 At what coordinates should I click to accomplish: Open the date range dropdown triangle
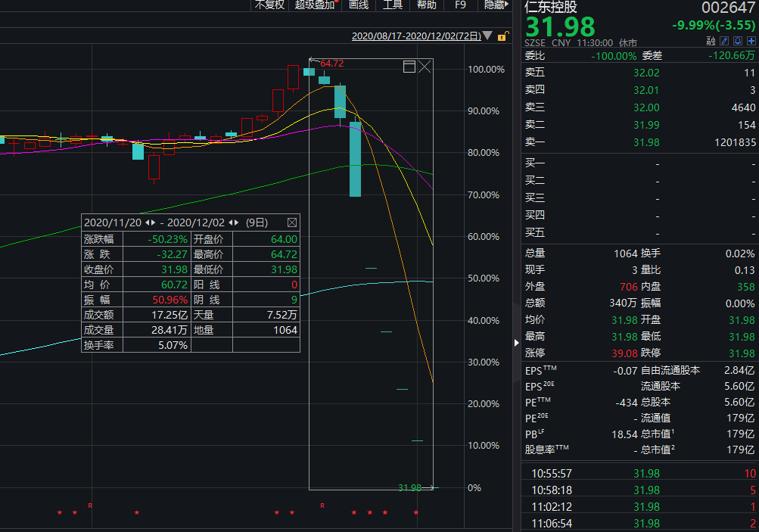click(487, 36)
